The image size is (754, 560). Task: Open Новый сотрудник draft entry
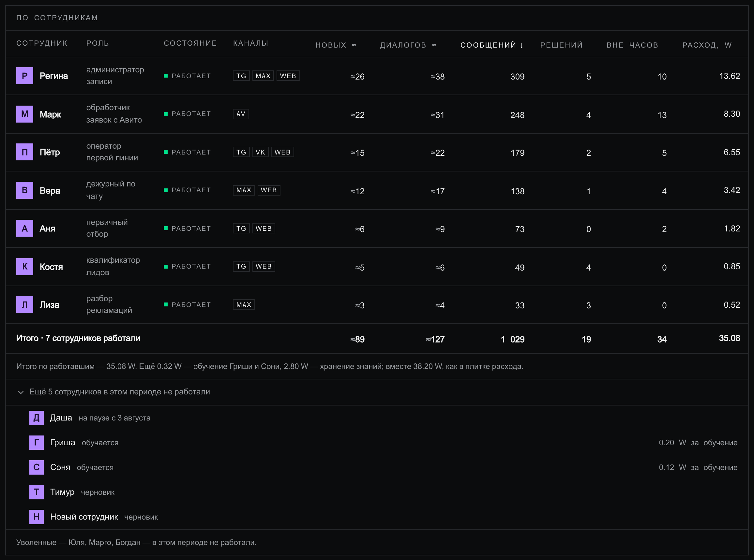click(84, 517)
